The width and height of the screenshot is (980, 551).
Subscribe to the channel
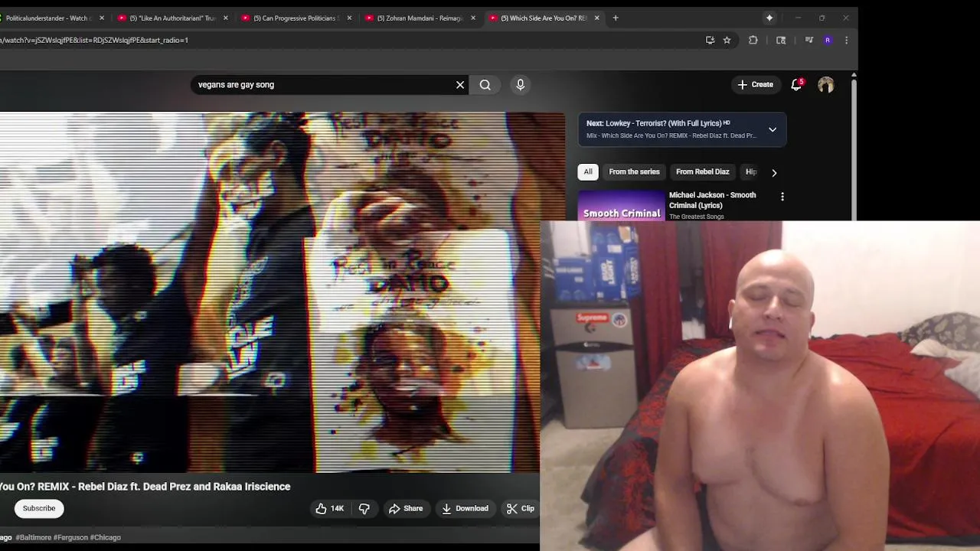point(39,508)
